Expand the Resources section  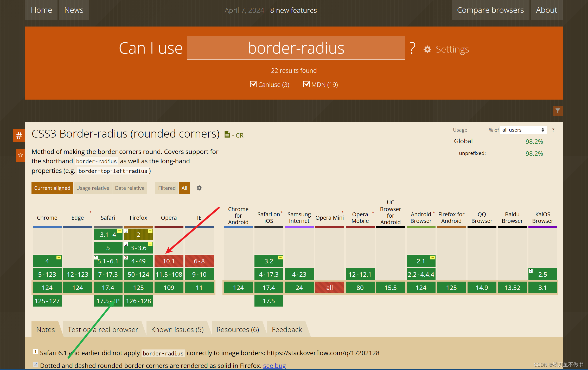tap(238, 330)
